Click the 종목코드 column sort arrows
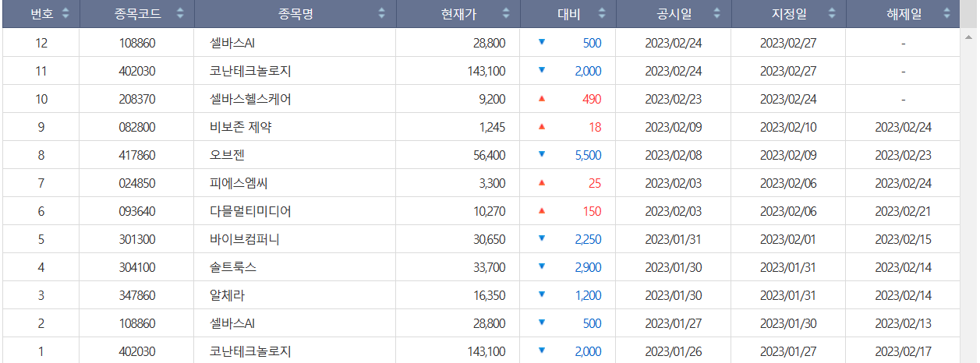The image size is (980, 363). point(181,13)
